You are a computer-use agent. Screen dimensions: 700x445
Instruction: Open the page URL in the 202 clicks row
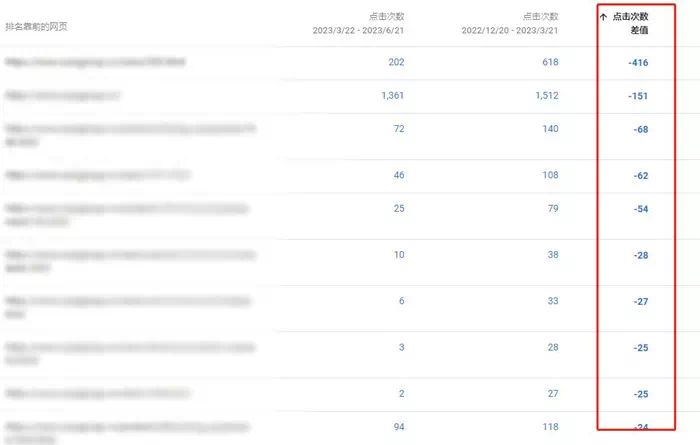(x=95, y=62)
